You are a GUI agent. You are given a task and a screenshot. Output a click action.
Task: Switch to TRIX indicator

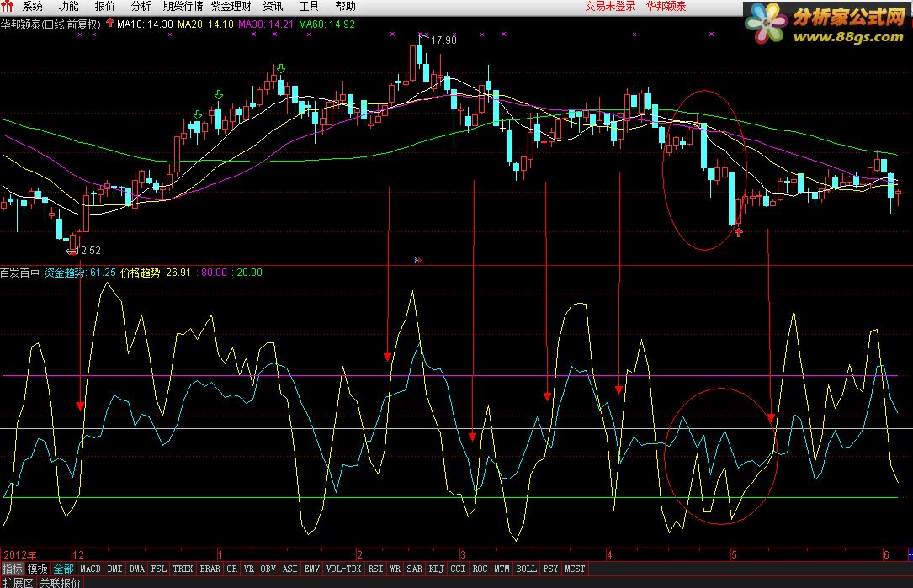tap(183, 569)
